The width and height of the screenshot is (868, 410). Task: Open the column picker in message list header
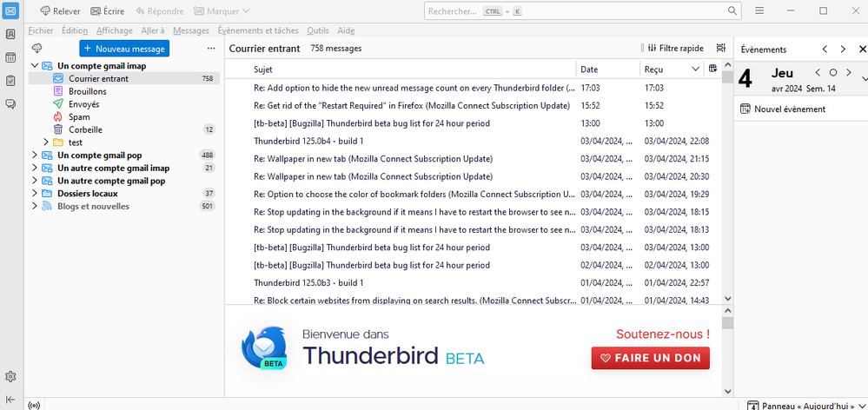tap(712, 69)
